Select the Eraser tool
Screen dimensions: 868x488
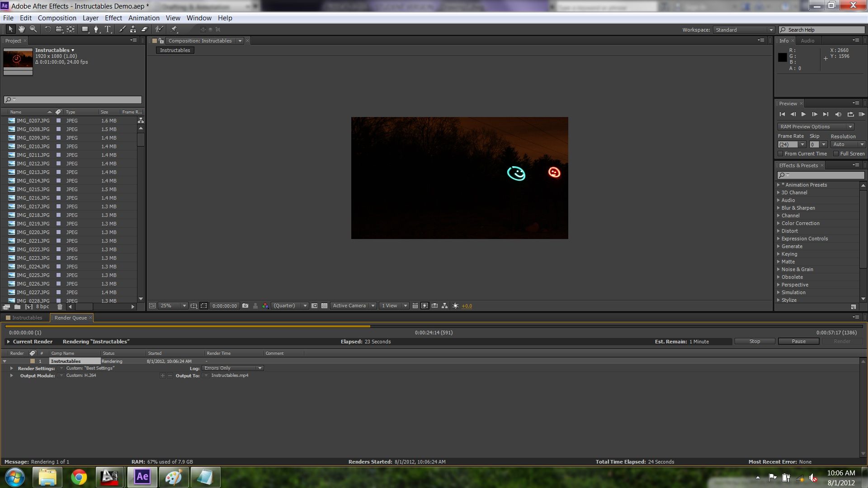pos(145,29)
